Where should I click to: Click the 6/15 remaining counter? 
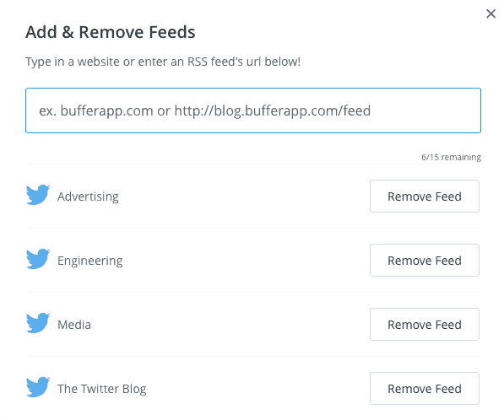[452, 157]
